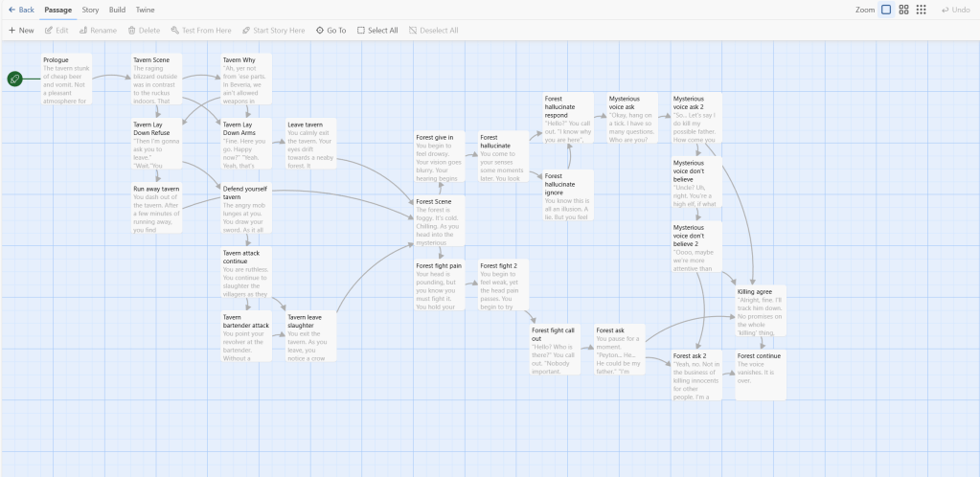Click the Mysterious voice ask passage
Screen dimensions: 980x477
coord(632,118)
